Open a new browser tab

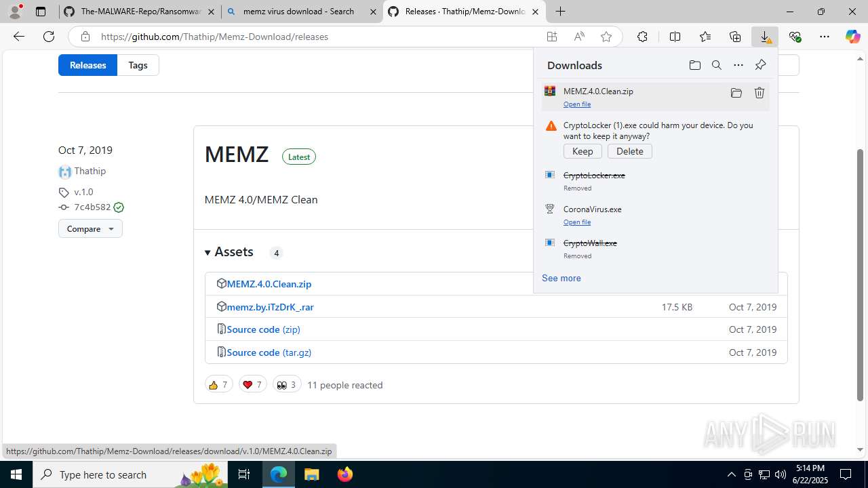pyautogui.click(x=560, y=12)
